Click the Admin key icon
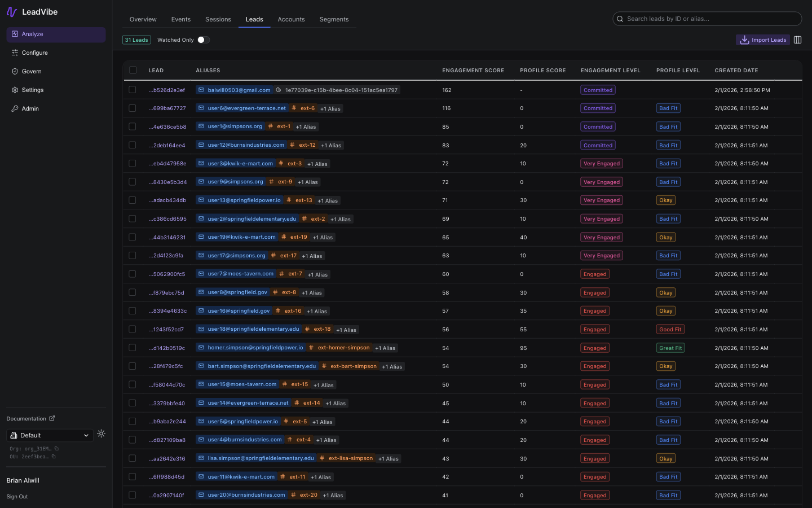The image size is (812, 508). coord(15,108)
